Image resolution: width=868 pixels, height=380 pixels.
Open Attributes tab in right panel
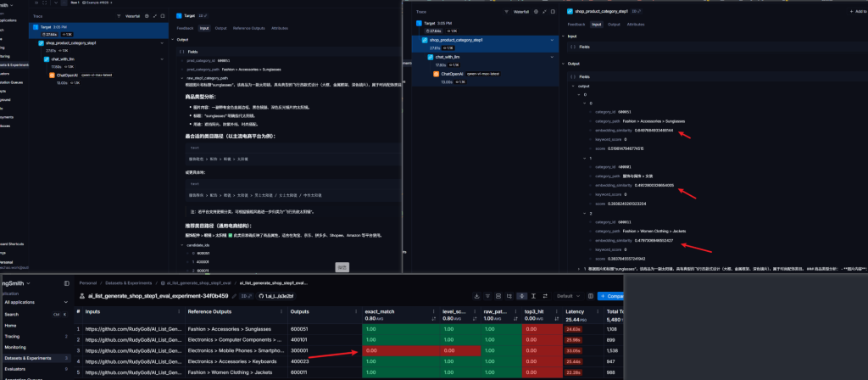(635, 24)
